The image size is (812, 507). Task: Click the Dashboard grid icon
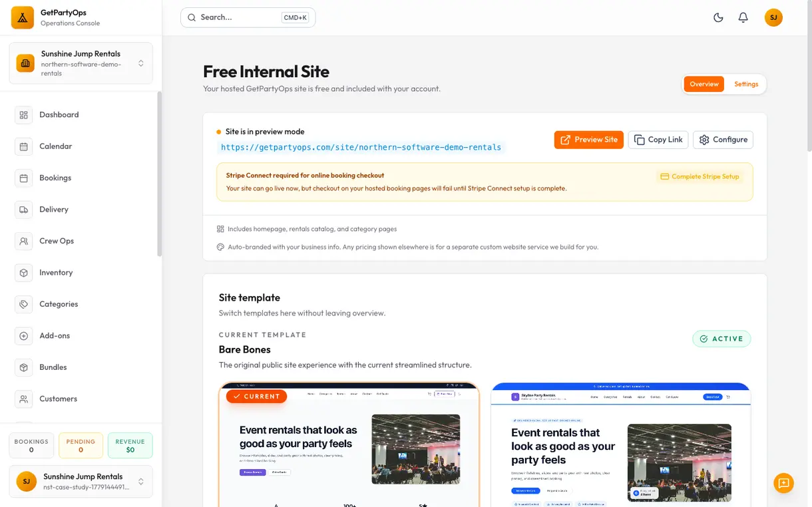point(24,115)
